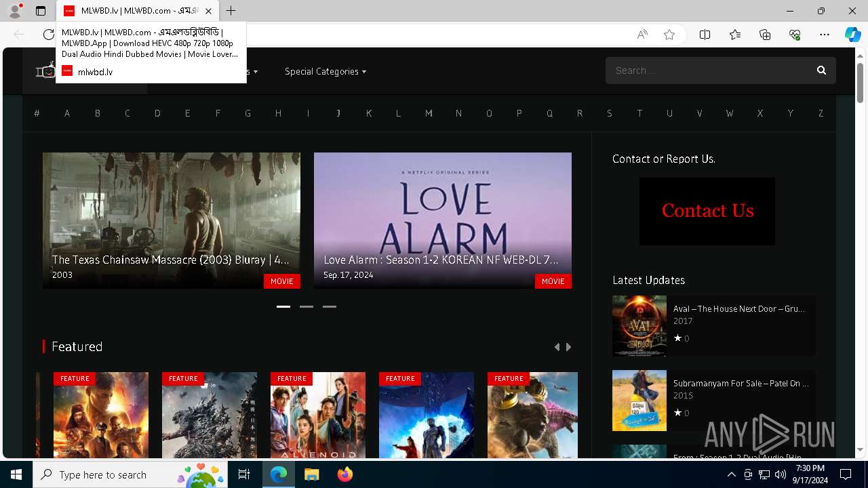Open The Texas Chainsaw Massacre slide
This screenshot has width=868, height=488.
point(172,220)
